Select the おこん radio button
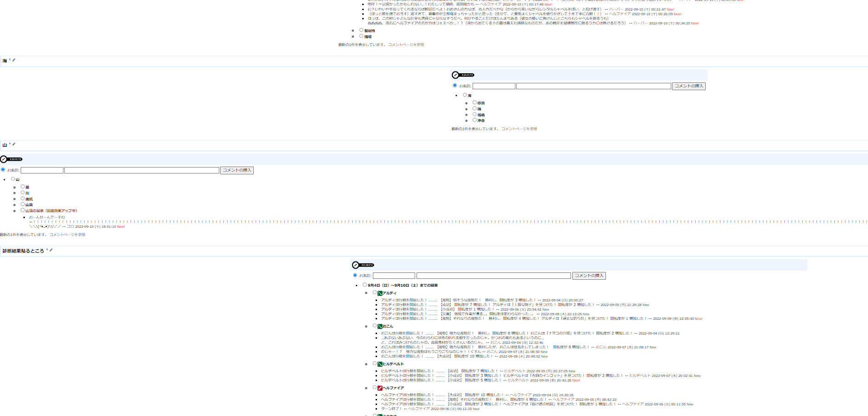This screenshot has width=868, height=416. [x=375, y=326]
